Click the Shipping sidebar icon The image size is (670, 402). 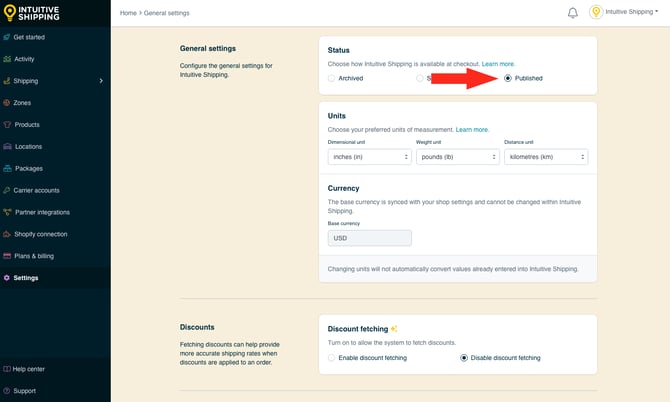point(7,81)
